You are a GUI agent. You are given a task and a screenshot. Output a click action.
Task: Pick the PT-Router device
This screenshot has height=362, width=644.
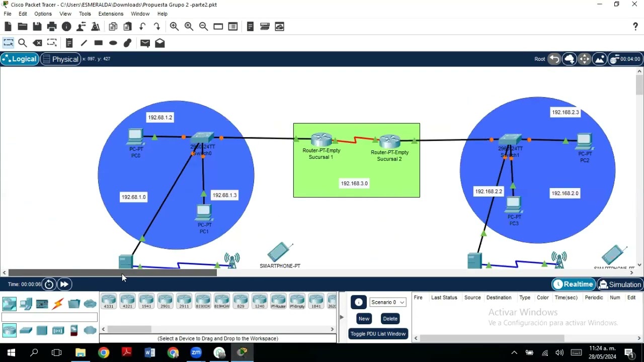pos(278,302)
